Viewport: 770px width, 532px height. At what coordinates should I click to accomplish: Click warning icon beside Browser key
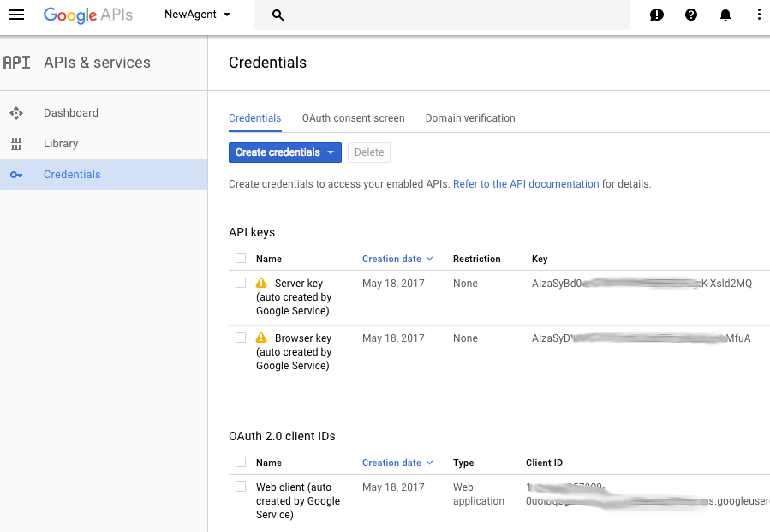coord(262,338)
